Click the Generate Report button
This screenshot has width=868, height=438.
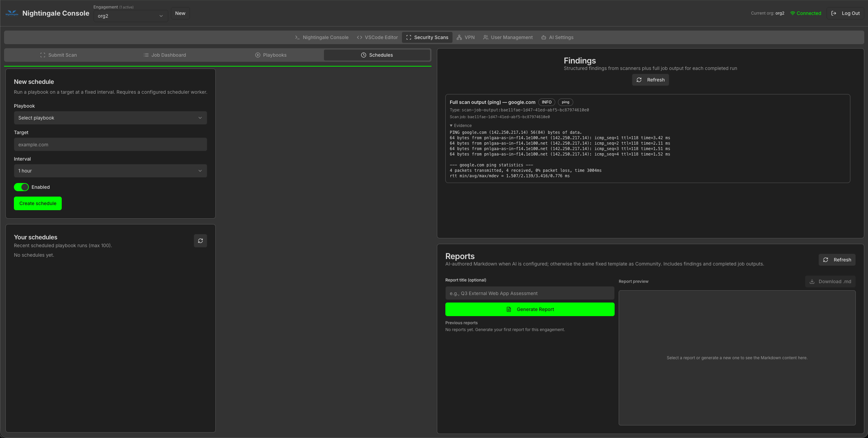coord(530,309)
